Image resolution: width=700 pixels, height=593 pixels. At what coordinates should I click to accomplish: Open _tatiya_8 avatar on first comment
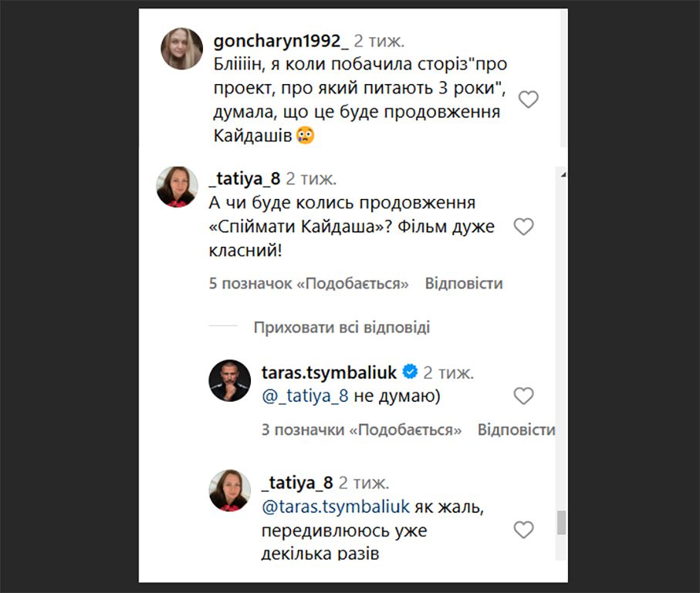point(178,187)
